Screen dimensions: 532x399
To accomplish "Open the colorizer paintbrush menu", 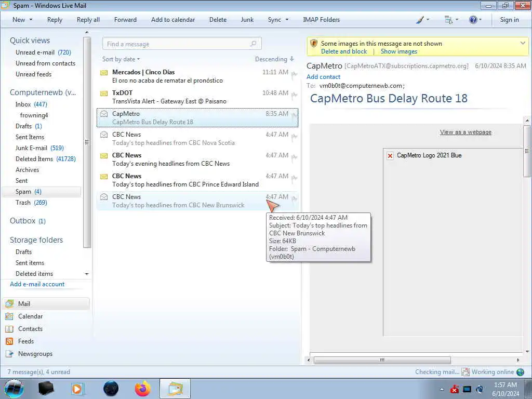I will (x=422, y=20).
